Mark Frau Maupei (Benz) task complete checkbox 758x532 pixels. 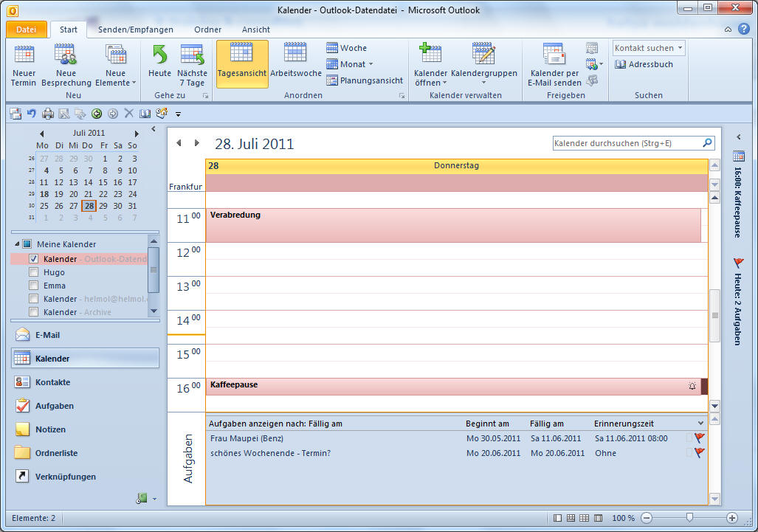point(689,438)
